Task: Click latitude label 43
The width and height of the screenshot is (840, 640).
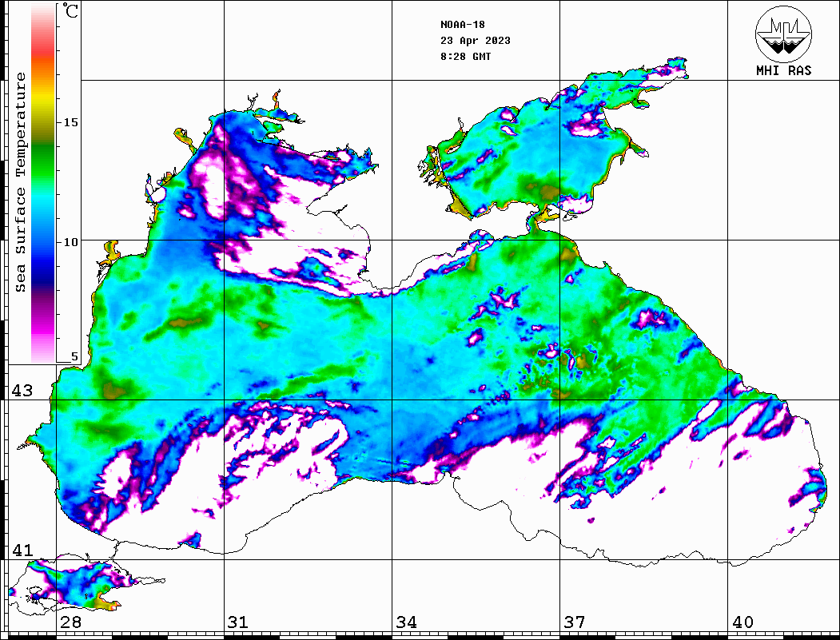Action: [x=22, y=391]
